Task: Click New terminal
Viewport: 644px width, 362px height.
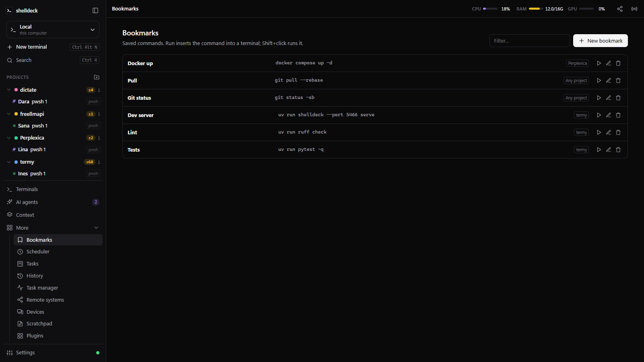Action: pos(53,47)
